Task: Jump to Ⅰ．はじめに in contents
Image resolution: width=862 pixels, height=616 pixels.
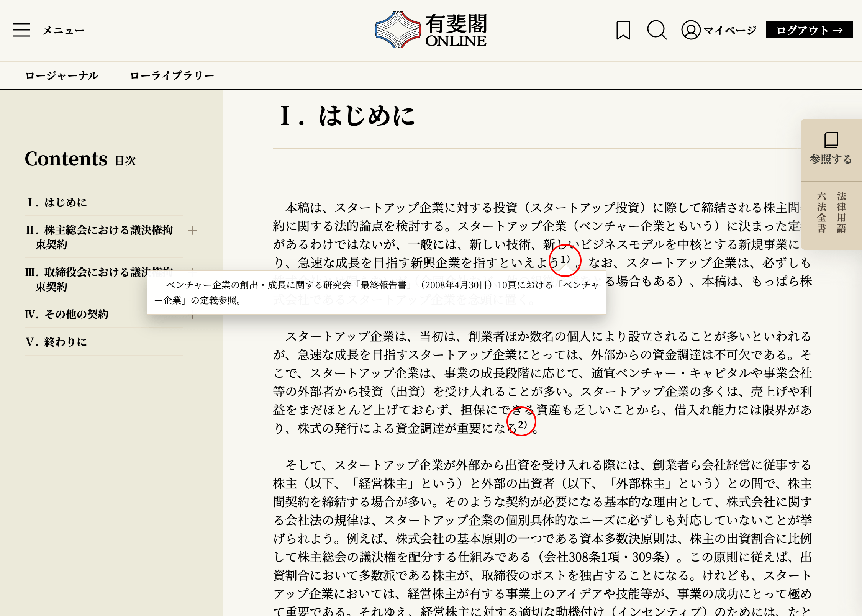Action: pos(57,202)
